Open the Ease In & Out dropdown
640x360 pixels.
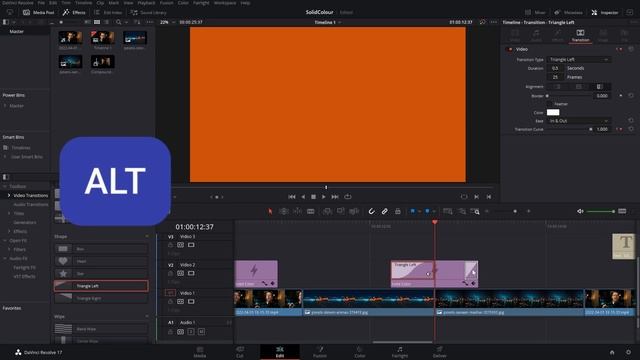(x=579, y=121)
